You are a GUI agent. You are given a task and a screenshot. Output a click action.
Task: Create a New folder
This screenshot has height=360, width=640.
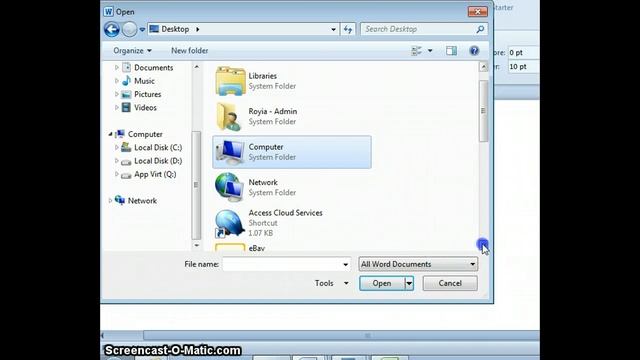click(189, 51)
